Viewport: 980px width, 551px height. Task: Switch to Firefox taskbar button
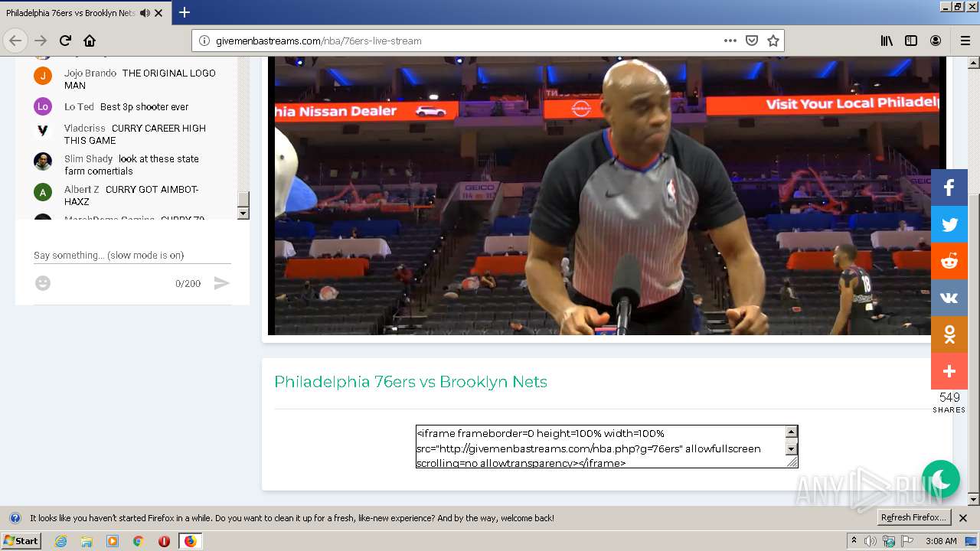(191, 541)
